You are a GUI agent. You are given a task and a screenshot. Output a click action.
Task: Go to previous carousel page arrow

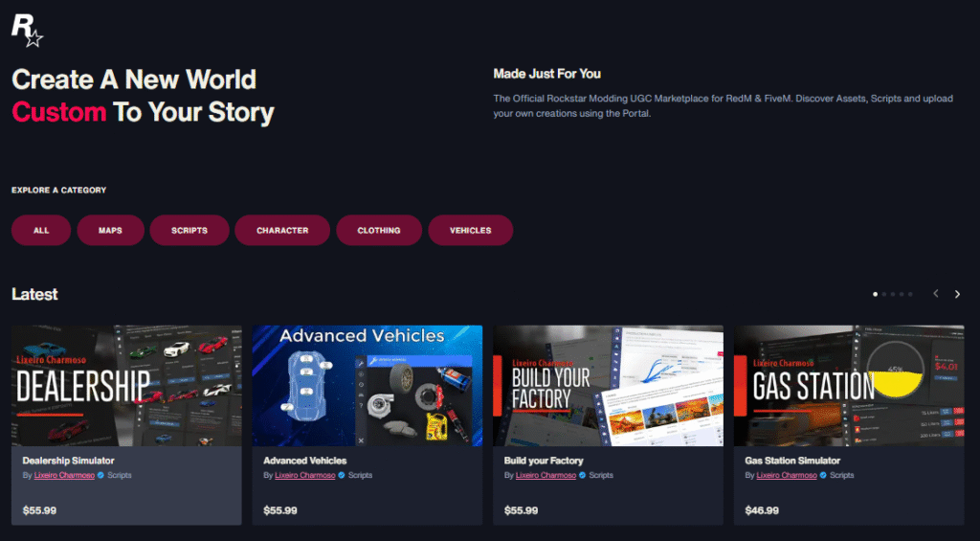pos(936,294)
